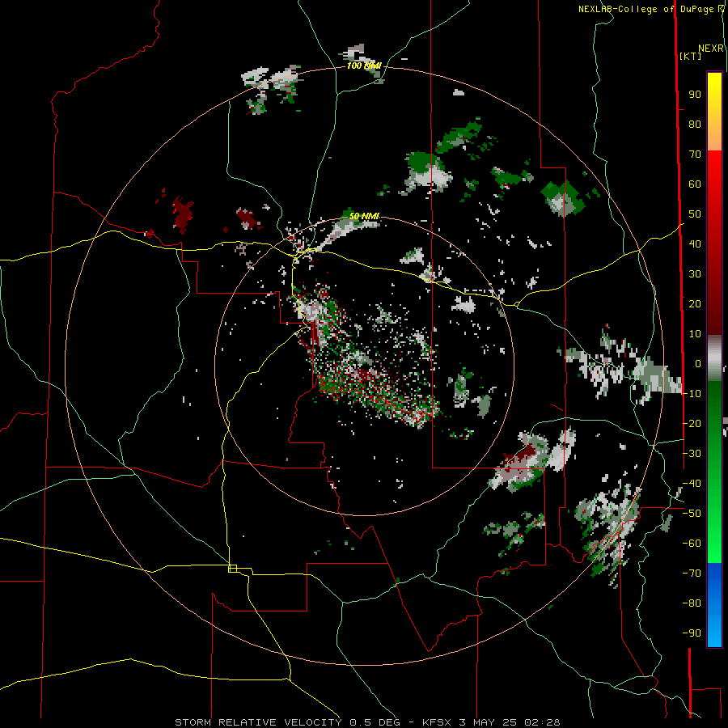Click the -80 value on the scale
This screenshot has height=728, width=728.
tap(692, 603)
